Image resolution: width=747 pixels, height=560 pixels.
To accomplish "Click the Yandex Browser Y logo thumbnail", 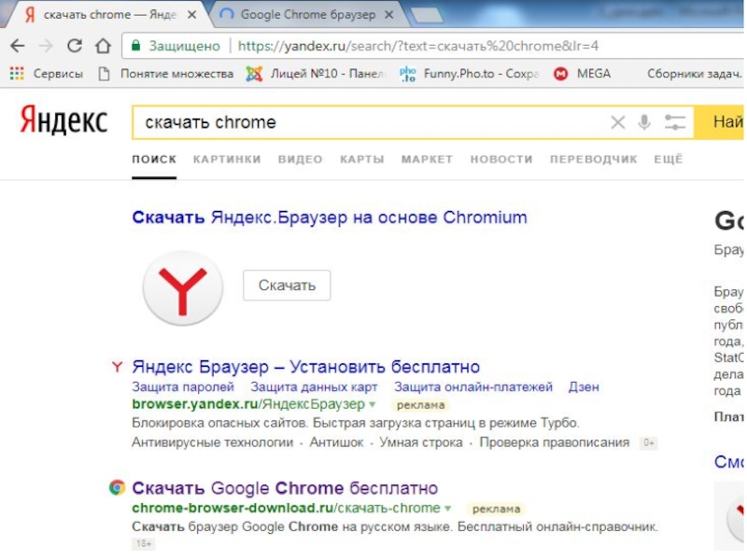I will [183, 288].
